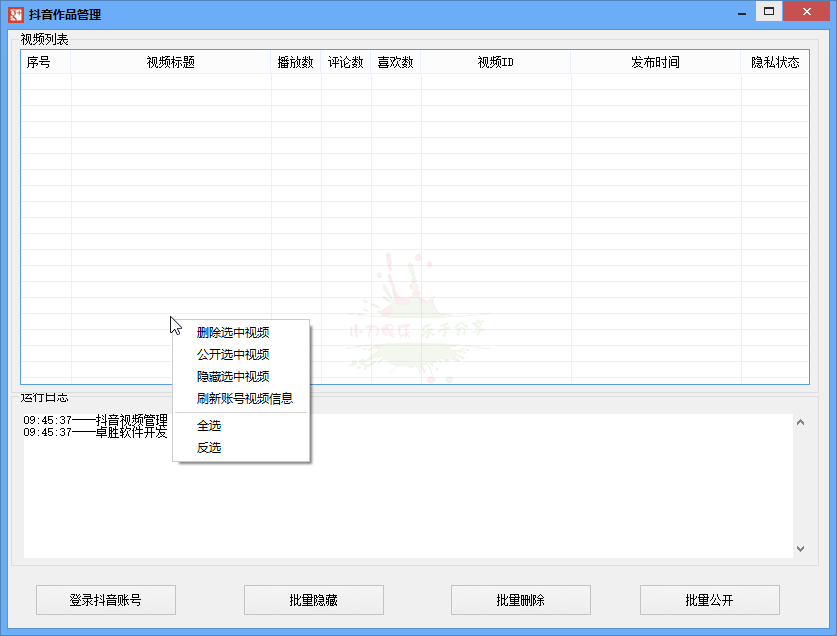The image size is (837, 636).
Task: Click the 评论数 column header
Action: point(345,62)
